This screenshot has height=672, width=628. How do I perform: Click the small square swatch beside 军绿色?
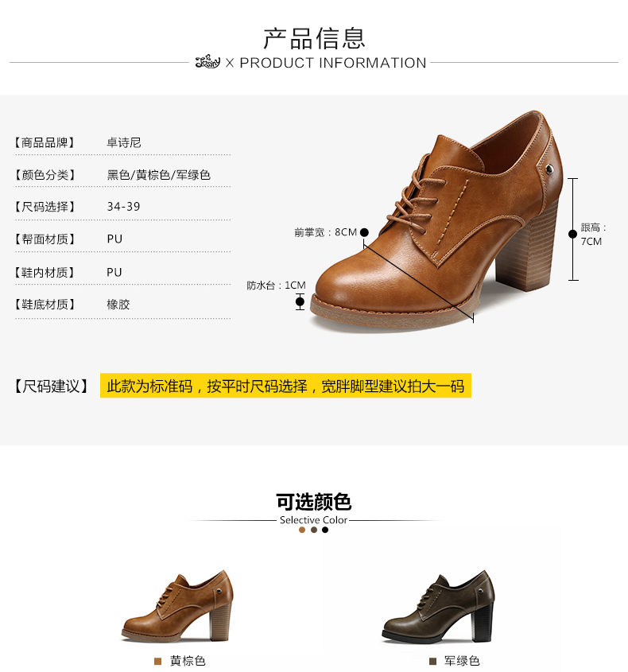coord(432,662)
